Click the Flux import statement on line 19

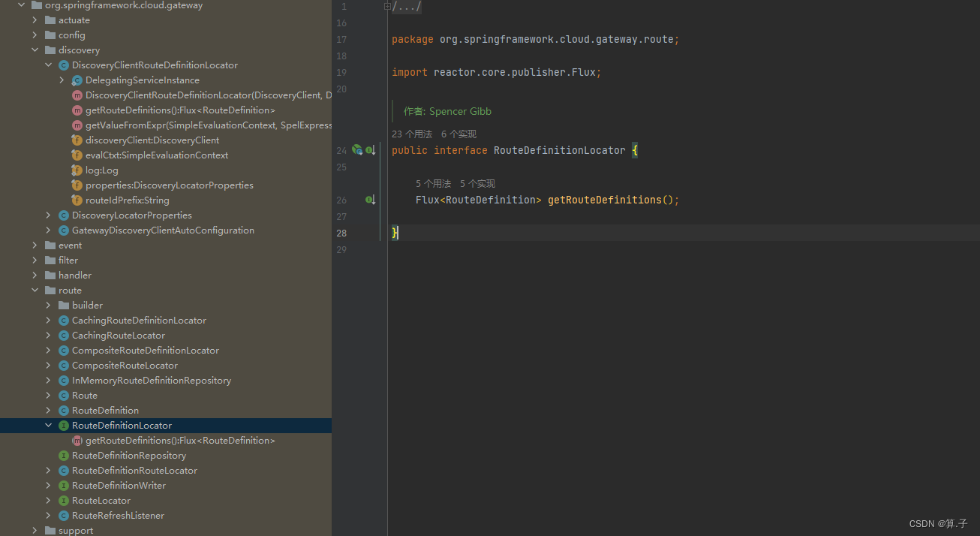coord(497,73)
